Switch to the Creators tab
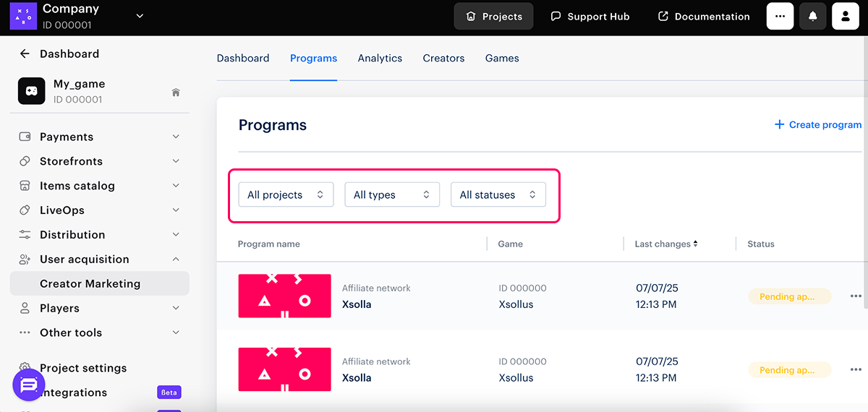The width and height of the screenshot is (868, 412). pos(443,58)
